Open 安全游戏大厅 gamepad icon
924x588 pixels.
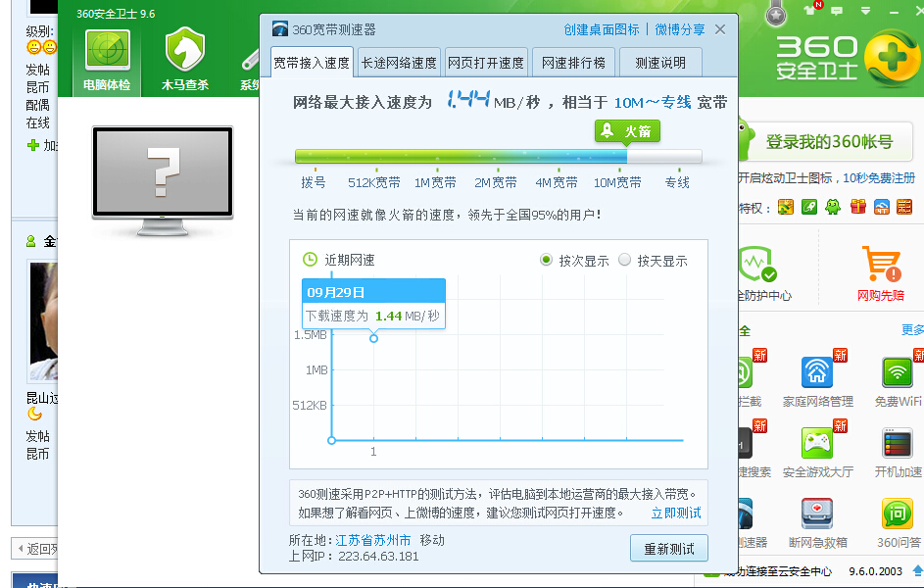tap(817, 444)
